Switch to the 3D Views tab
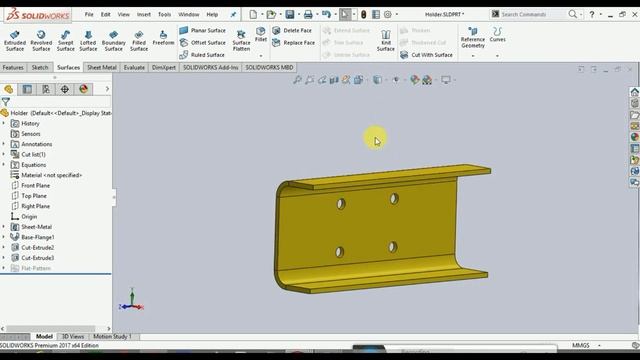 pyautogui.click(x=73, y=337)
